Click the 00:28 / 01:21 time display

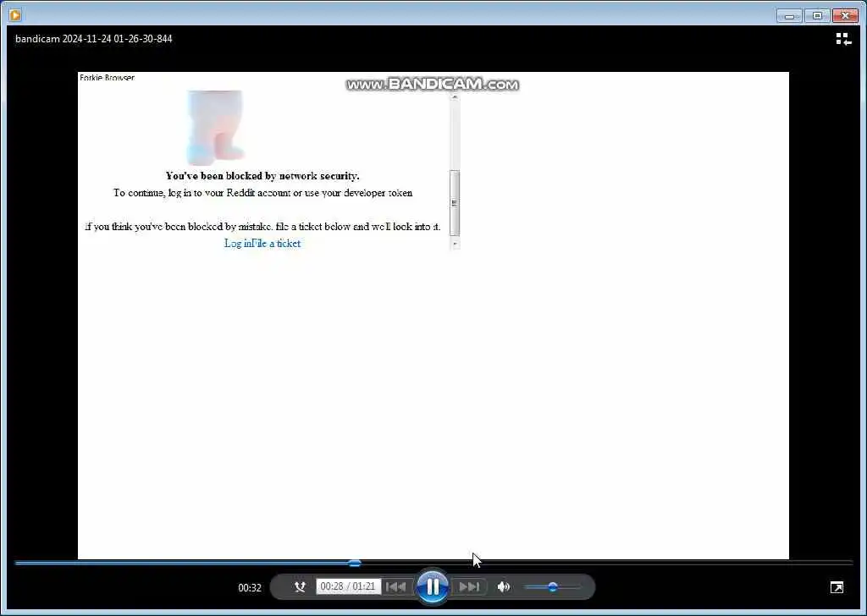348,586
